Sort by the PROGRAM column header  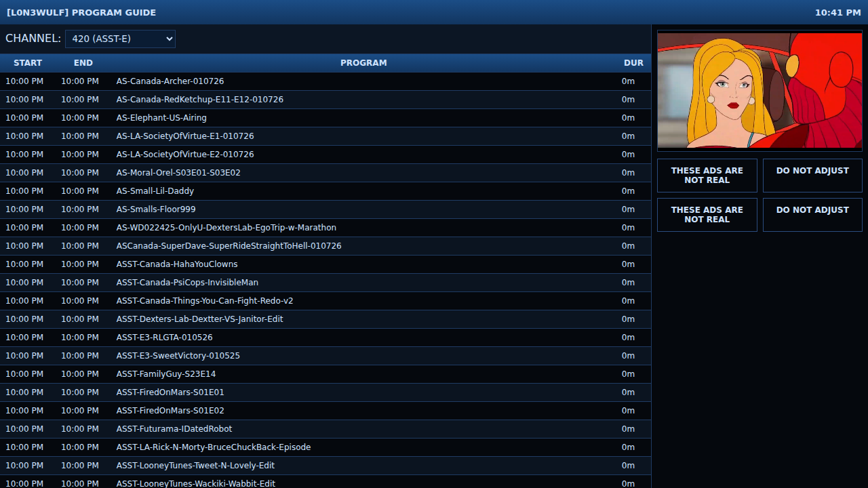[363, 63]
